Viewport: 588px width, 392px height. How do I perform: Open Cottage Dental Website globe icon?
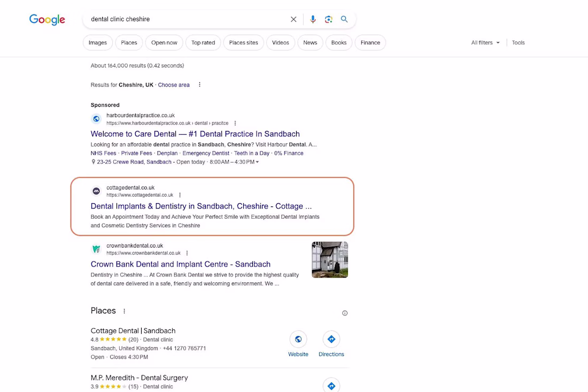tap(298, 339)
